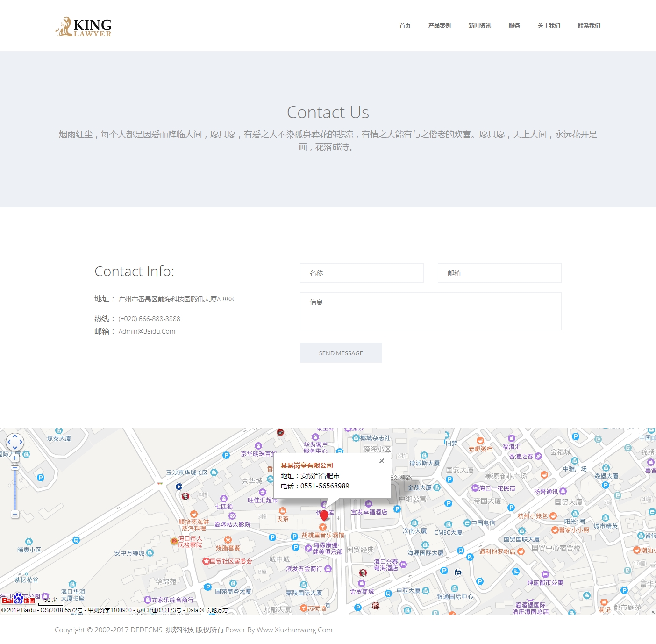Close the map info popup

coord(381,461)
